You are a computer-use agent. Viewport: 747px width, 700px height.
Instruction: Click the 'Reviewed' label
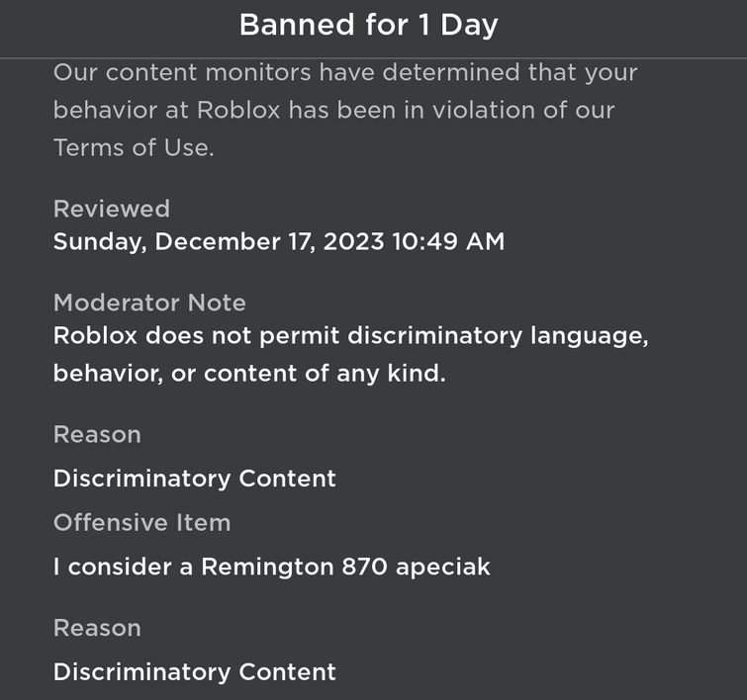[x=112, y=209]
